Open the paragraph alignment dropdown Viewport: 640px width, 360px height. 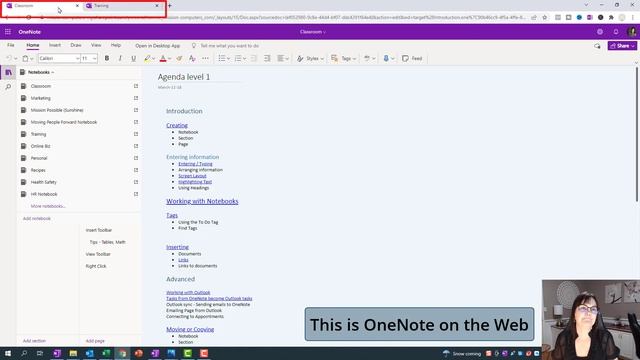tap(283, 58)
